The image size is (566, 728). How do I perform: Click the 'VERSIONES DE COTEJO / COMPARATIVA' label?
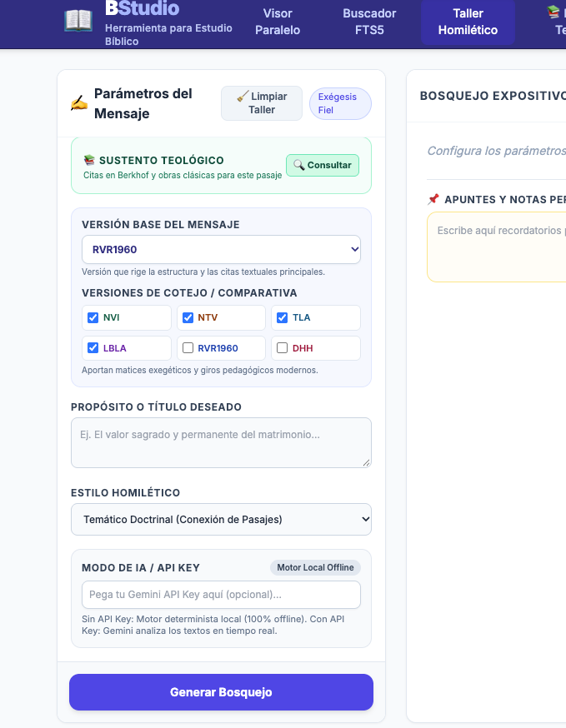click(x=189, y=293)
